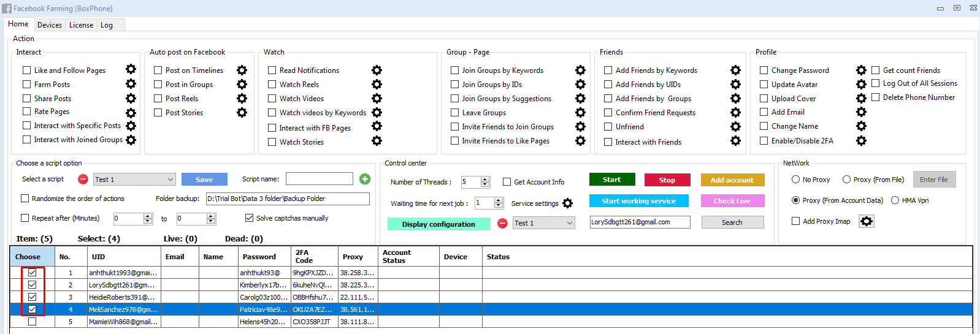Select row 2 UID LorySdbgtt261
The image size is (980, 334).
tap(123, 285)
